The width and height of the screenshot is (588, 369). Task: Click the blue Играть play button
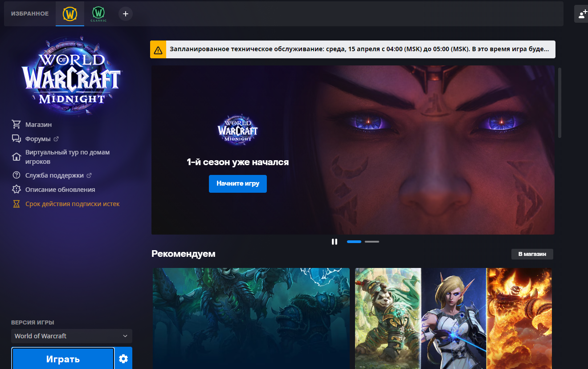[63, 359]
